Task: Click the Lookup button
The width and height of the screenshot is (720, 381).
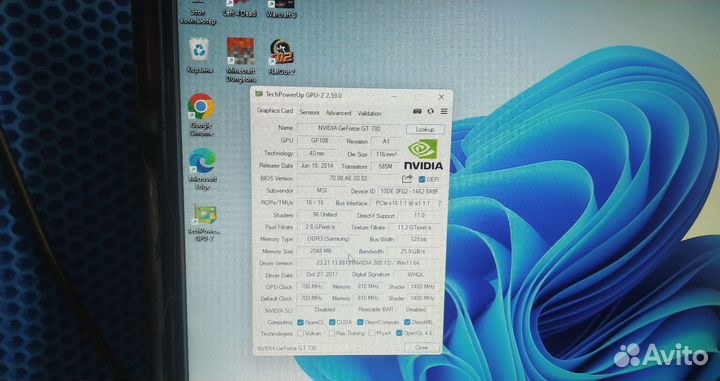Action: pos(425,129)
